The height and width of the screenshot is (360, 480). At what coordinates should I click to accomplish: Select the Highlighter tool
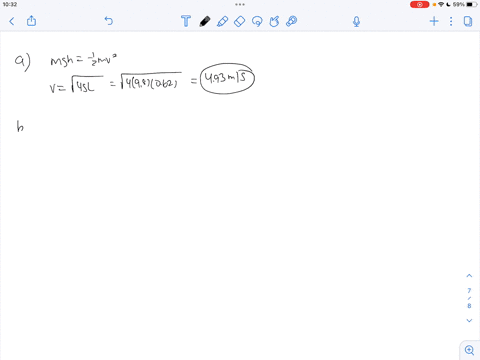click(x=222, y=21)
